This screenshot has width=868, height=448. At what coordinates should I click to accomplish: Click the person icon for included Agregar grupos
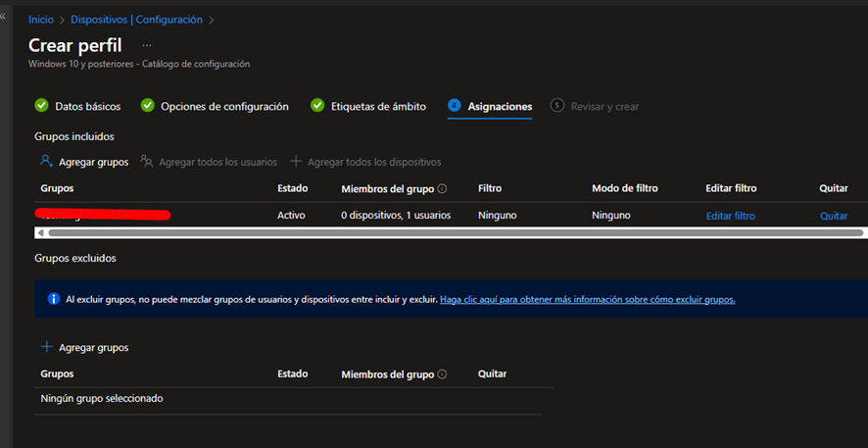tap(46, 161)
